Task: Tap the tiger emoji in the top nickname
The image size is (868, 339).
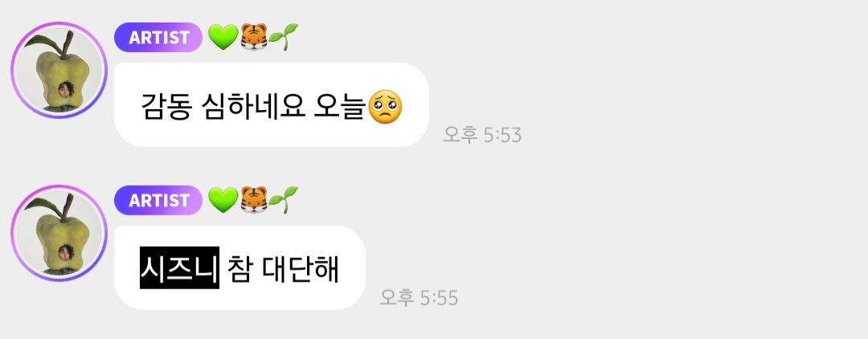Action: [x=254, y=38]
